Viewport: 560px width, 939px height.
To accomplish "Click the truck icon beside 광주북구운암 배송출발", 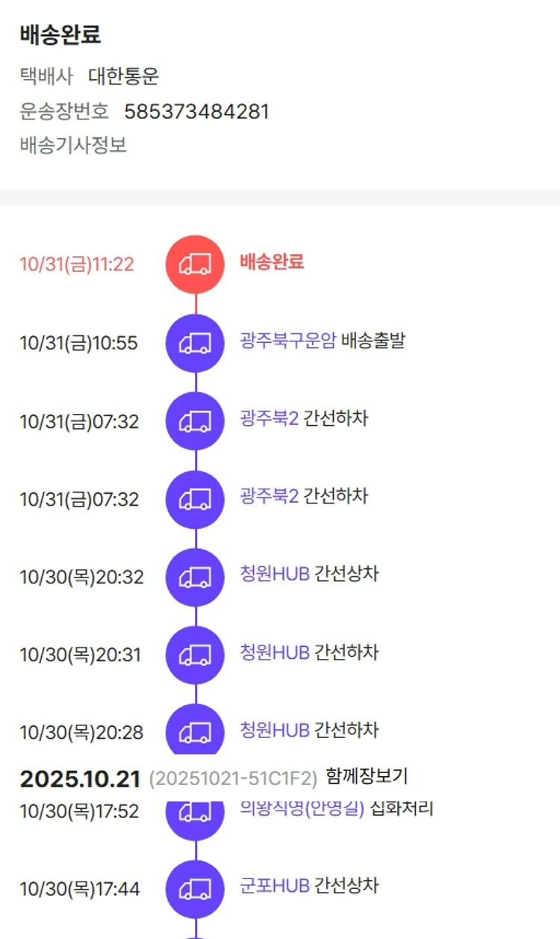I will point(195,343).
